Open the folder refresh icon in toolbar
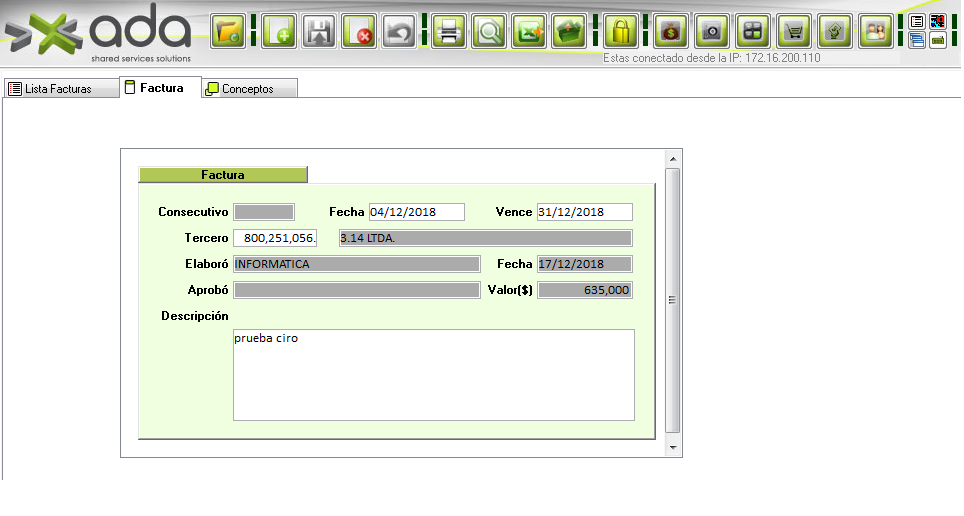 [227, 31]
